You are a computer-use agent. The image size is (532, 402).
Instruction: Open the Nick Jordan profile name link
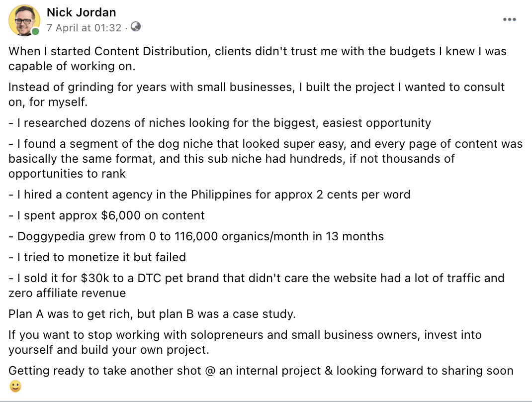pyautogui.click(x=82, y=12)
